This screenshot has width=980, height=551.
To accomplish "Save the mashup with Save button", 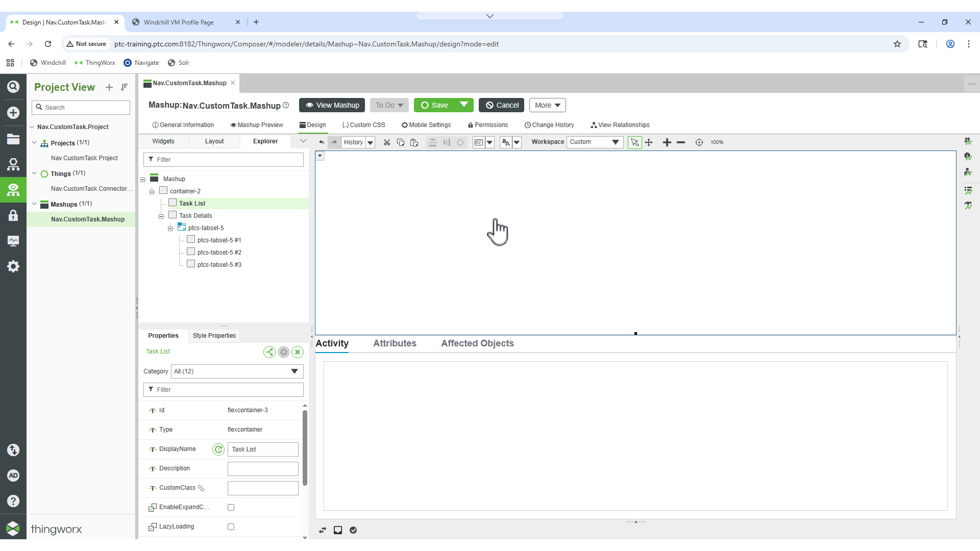I will [437, 105].
